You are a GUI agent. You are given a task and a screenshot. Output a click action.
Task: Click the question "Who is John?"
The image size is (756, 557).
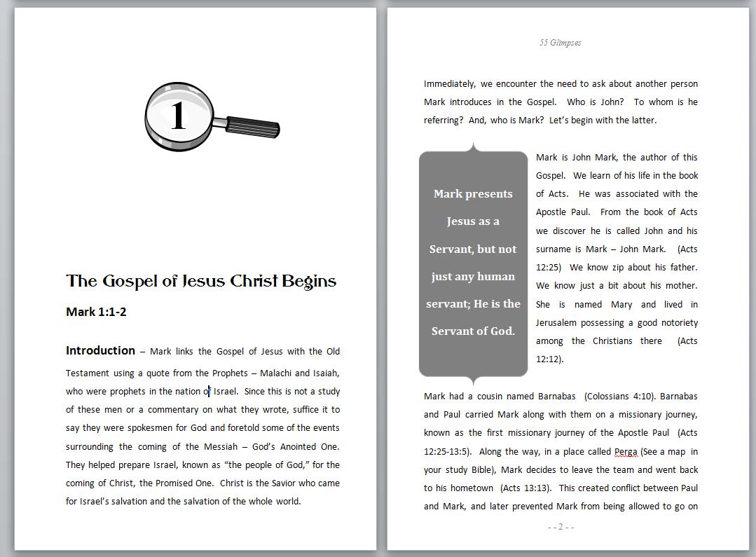click(x=595, y=102)
